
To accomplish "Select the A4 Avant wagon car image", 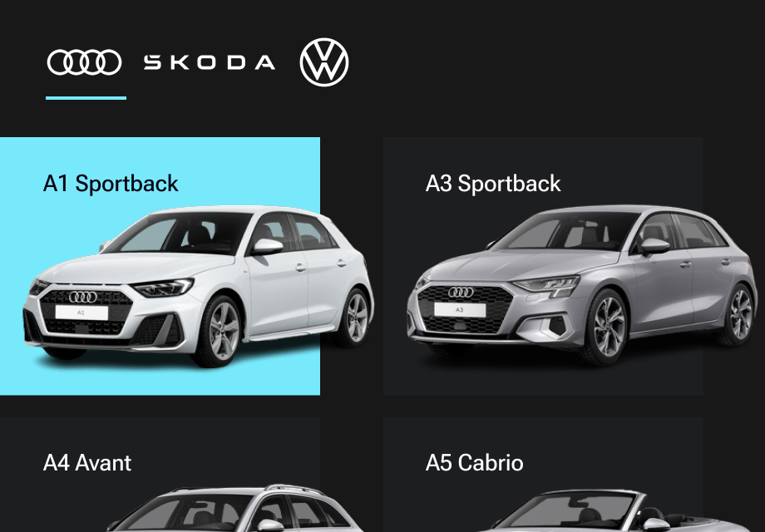I will [x=234, y=508].
